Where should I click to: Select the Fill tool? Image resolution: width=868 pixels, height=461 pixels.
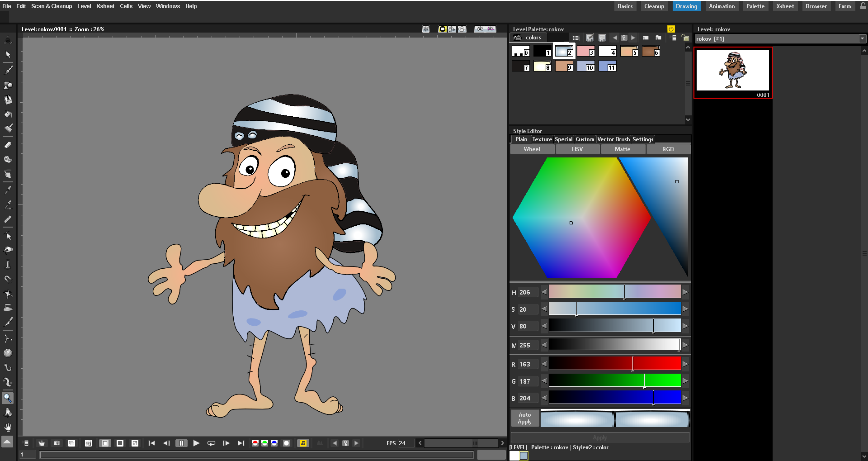8,114
